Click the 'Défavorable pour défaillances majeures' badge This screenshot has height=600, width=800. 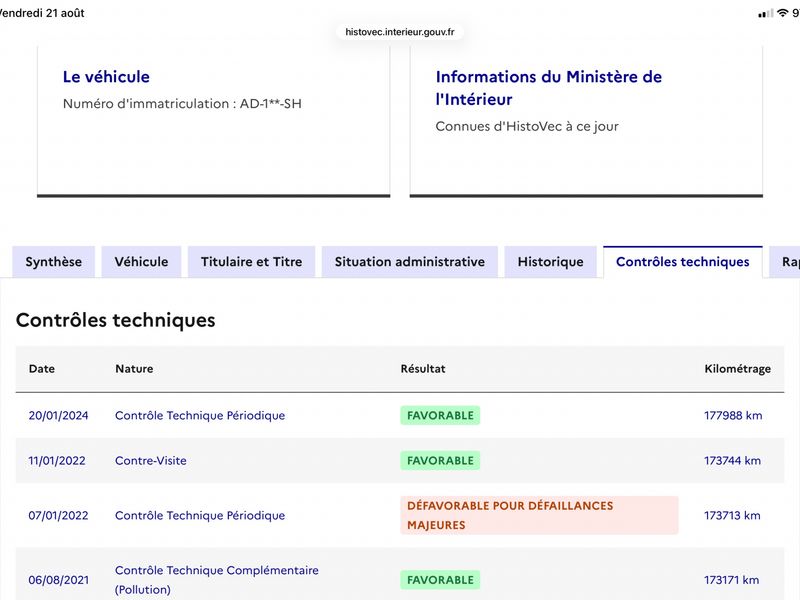539,515
